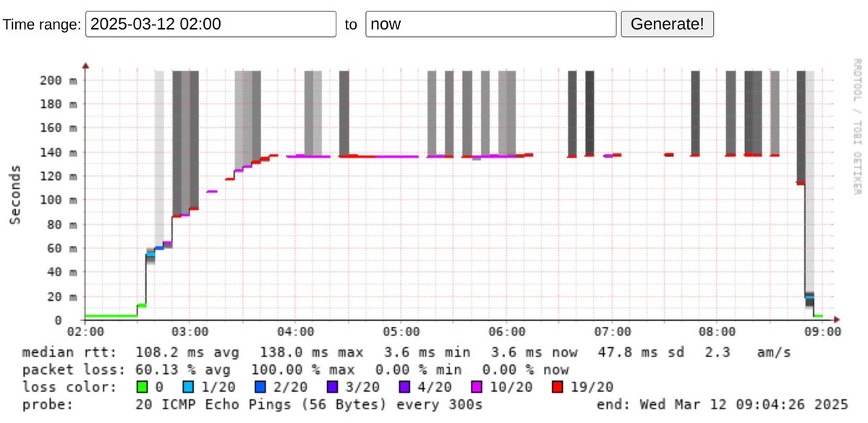
Task: Click the red 19/20 loss color swatch
Action: click(558, 387)
